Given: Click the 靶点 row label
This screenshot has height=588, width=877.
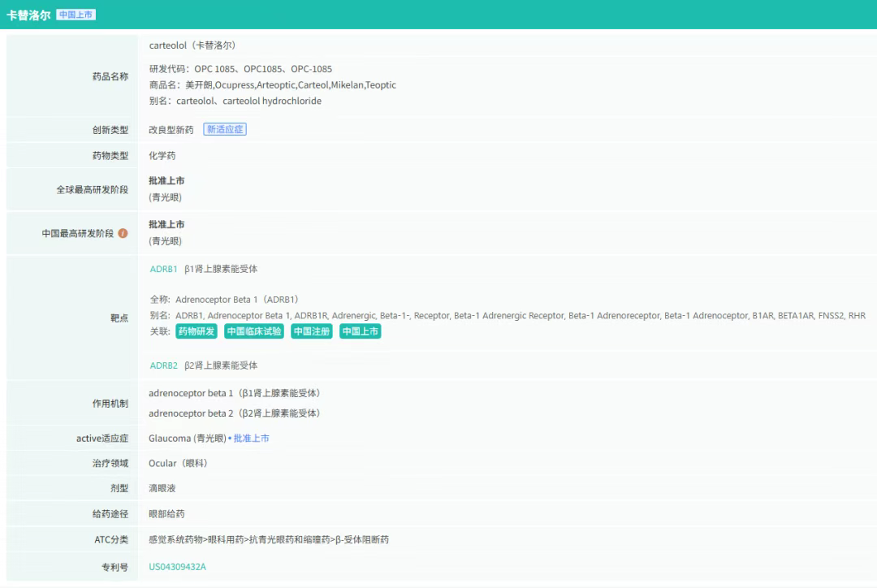Looking at the screenshot, I should point(119,318).
